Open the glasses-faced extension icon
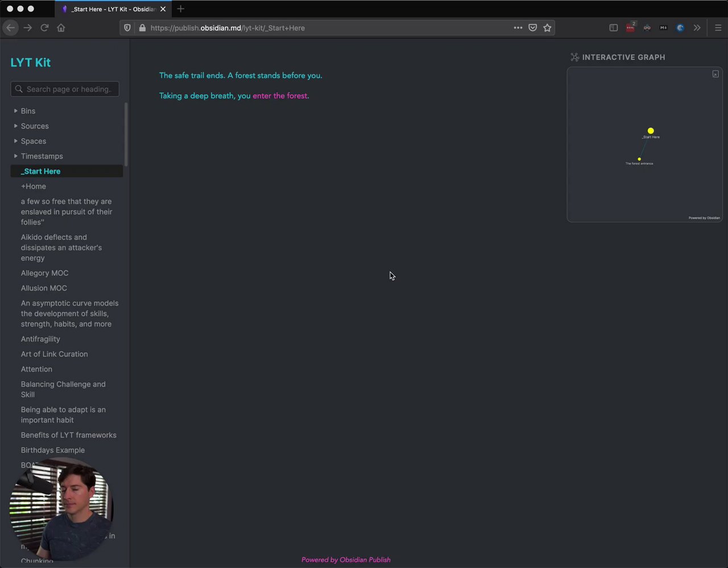 click(647, 28)
